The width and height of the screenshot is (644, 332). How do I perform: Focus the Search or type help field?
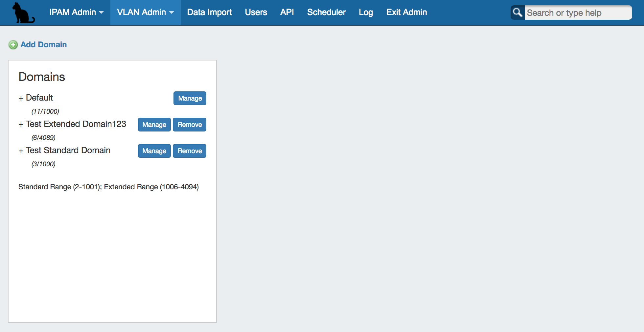[578, 13]
